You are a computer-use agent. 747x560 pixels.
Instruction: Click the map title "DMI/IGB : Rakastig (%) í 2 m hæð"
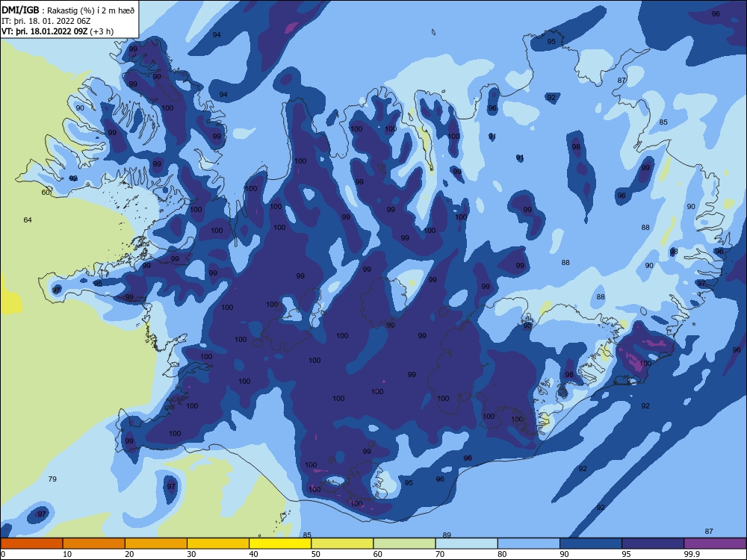(x=68, y=10)
